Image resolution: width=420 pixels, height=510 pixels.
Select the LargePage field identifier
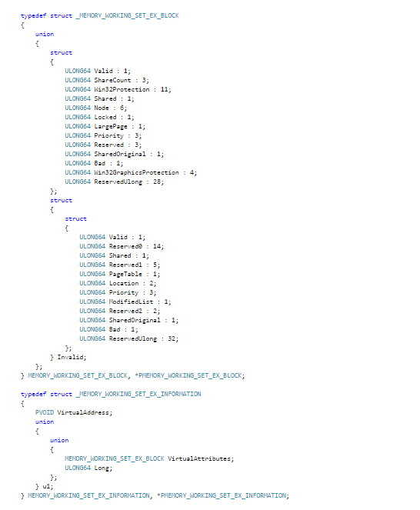[x=111, y=126]
